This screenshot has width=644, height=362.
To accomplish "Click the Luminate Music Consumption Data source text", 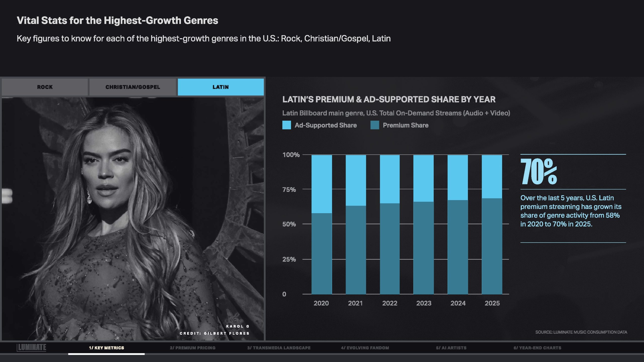I will point(581,332).
